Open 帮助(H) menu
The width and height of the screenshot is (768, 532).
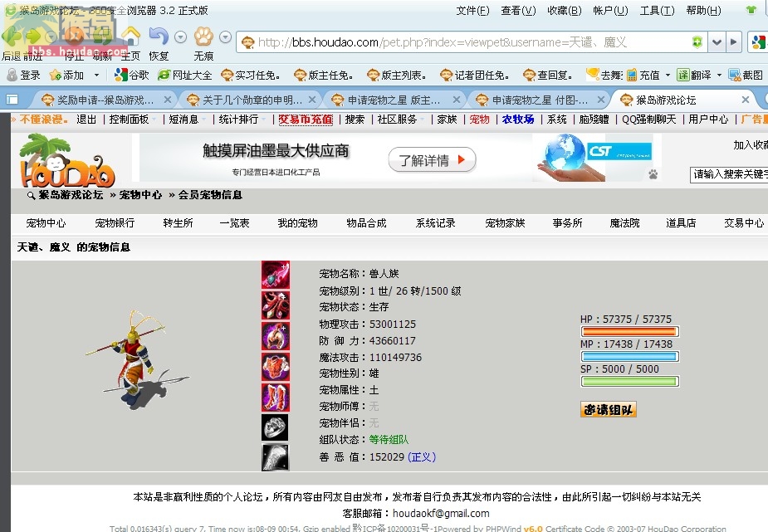(x=703, y=10)
